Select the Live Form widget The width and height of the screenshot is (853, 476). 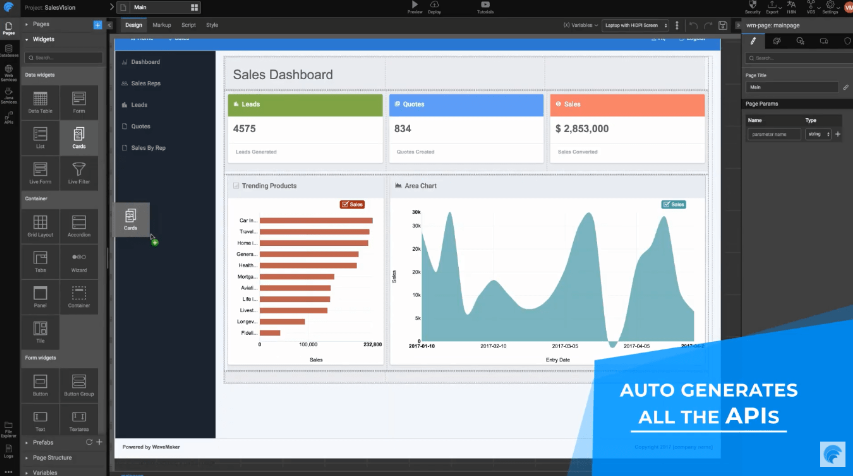click(x=40, y=173)
